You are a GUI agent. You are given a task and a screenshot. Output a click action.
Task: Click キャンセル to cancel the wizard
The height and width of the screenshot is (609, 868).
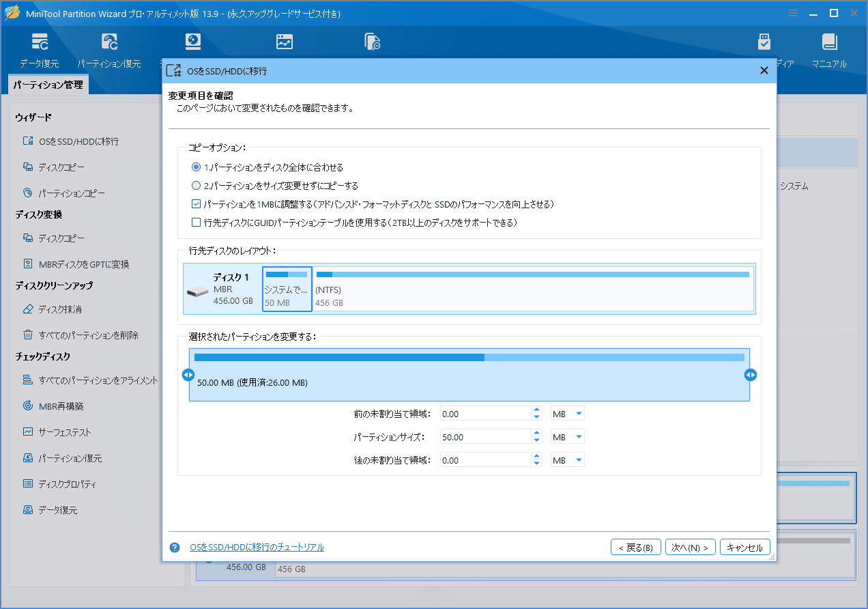(745, 548)
